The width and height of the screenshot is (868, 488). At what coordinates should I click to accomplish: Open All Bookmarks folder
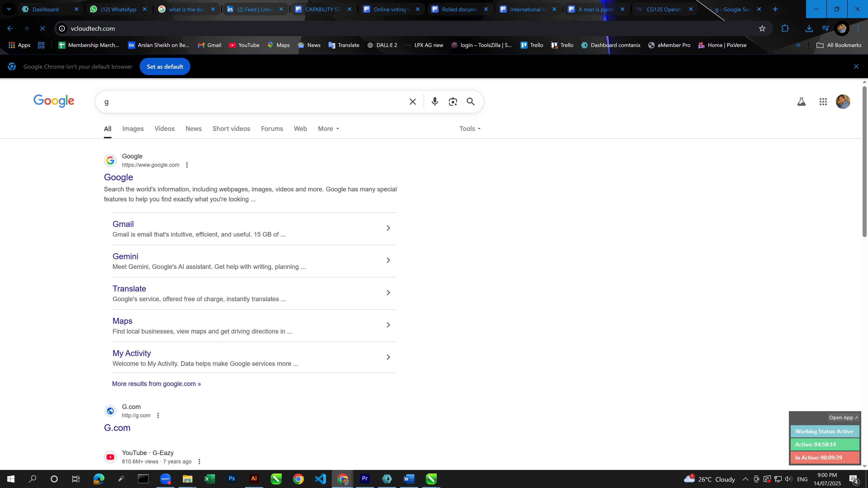839,45
